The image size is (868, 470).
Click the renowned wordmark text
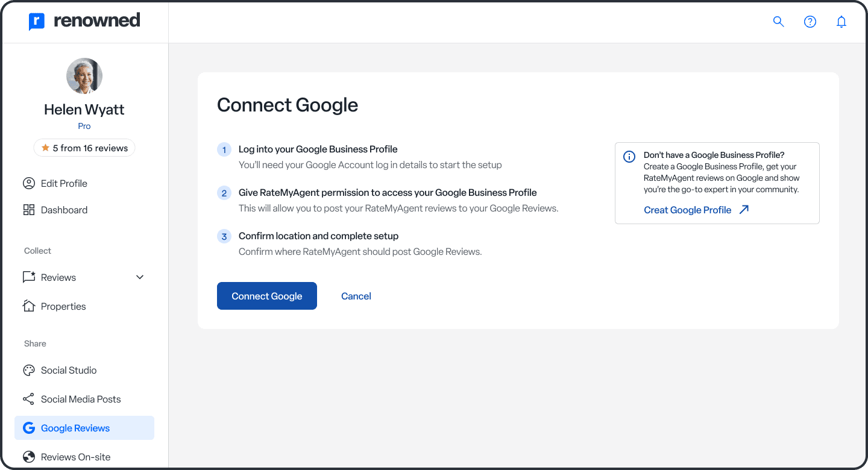(96, 21)
